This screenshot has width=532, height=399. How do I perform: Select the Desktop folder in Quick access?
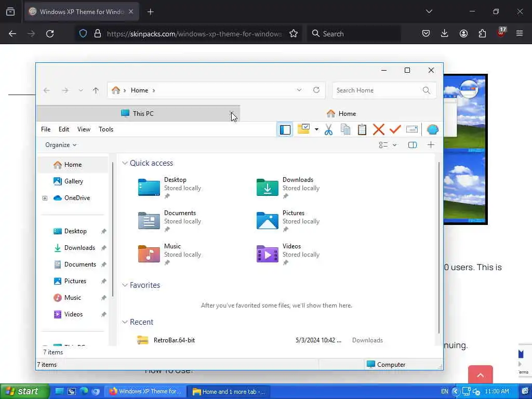click(170, 187)
